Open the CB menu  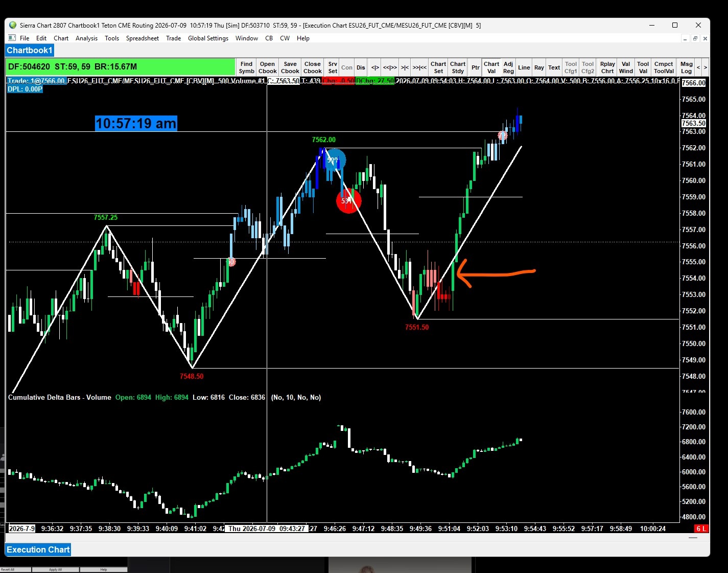tap(269, 38)
